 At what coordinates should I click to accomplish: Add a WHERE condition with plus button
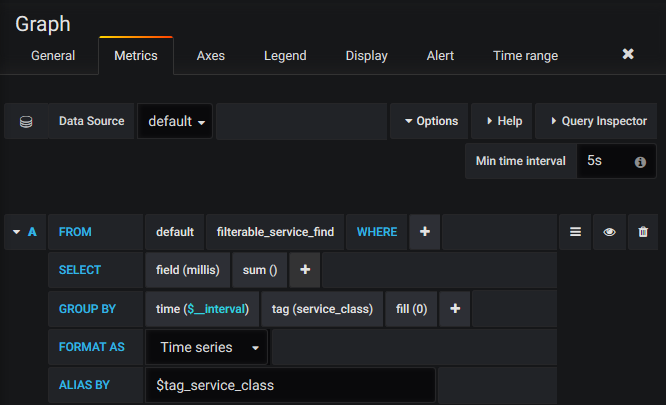[x=425, y=231]
